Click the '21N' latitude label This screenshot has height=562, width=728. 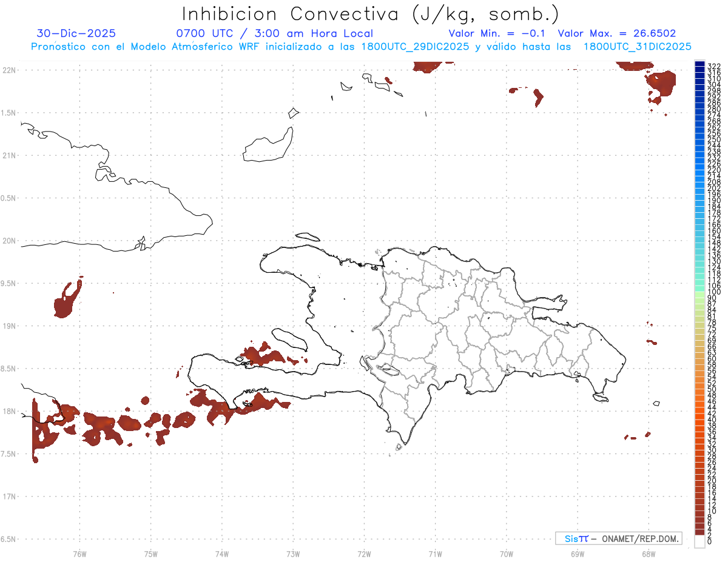(x=10, y=155)
